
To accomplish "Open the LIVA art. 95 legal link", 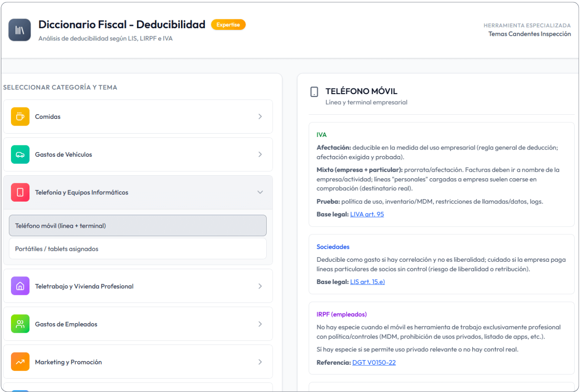I will (367, 214).
